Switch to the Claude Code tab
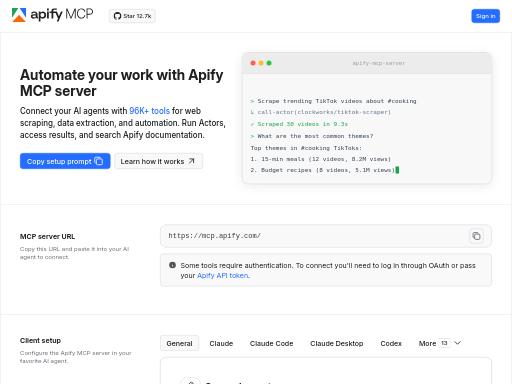The width and height of the screenshot is (512, 384). coord(271,343)
